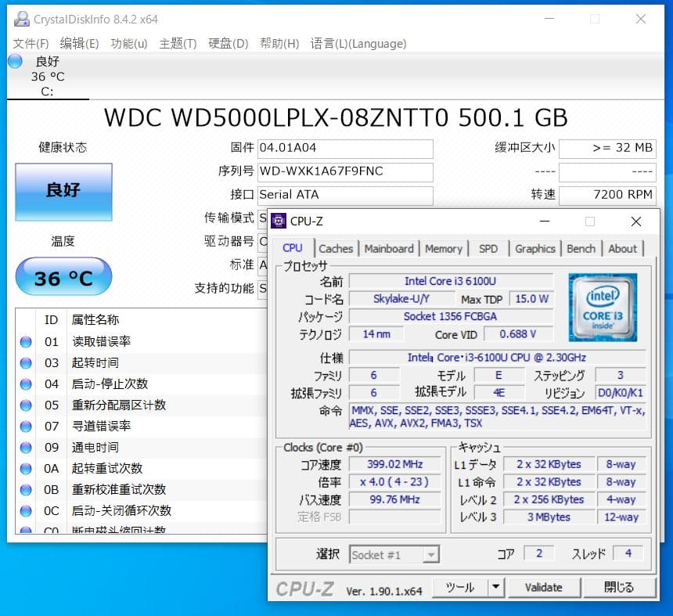The image size is (673, 616).
Task: Click the 固件 firmware field 04.01A04
Action: [345, 149]
